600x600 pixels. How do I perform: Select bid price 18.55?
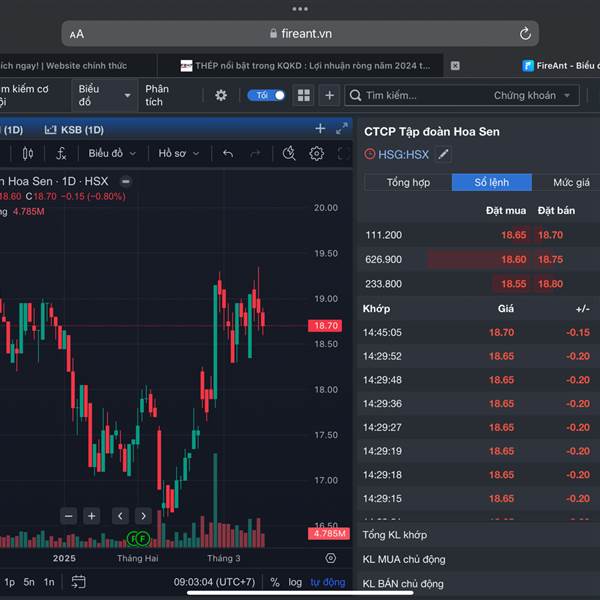(x=514, y=284)
